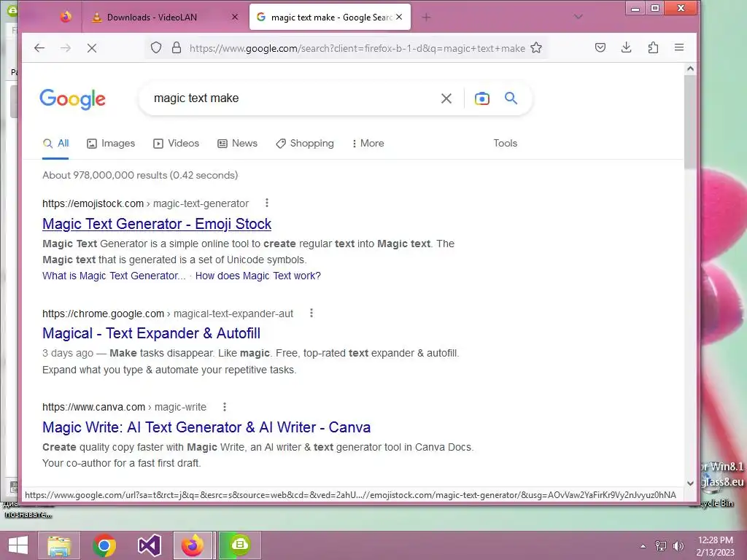Open the clock showing 12:28 PM
747x560 pixels.
[x=716, y=546]
